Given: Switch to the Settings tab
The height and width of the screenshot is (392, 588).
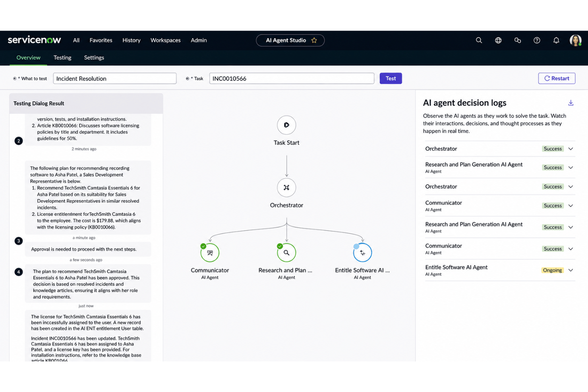Looking at the screenshot, I should 94,58.
